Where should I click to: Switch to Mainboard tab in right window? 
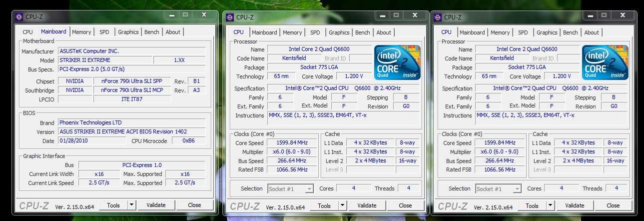coord(472,32)
